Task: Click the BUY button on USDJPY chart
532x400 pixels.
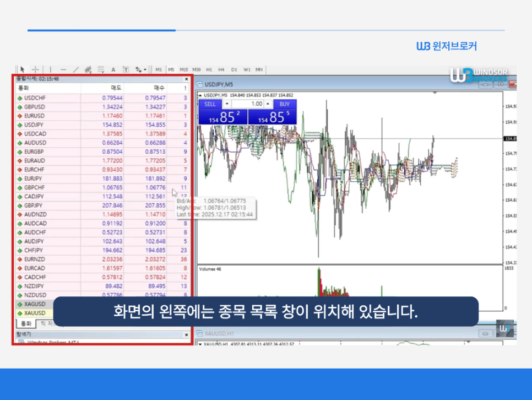Action: (284, 104)
